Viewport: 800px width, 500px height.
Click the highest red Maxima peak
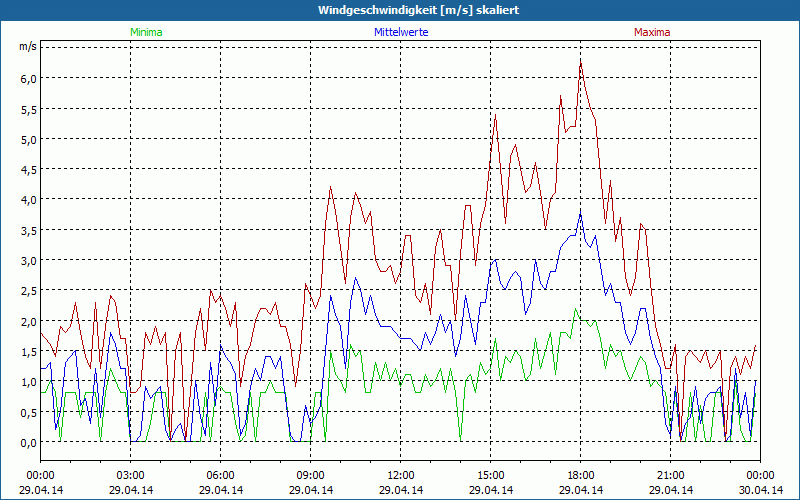581,60
